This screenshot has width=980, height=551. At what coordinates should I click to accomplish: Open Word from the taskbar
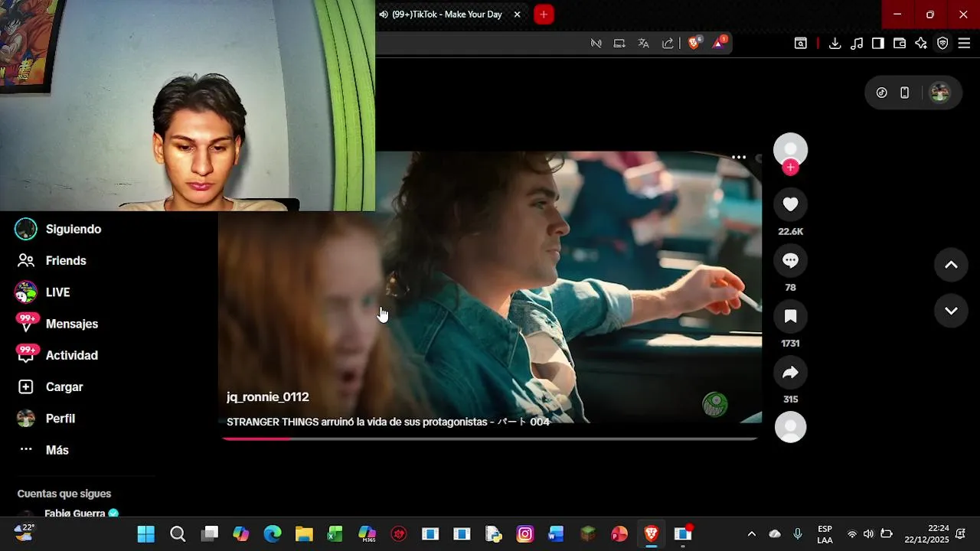[x=557, y=534]
